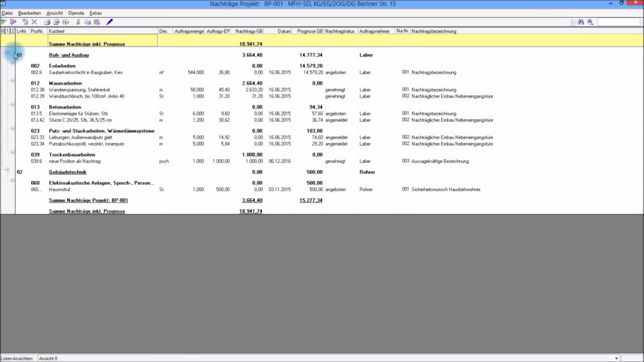This screenshot has height=362, width=644.
Task: Click inside the toolbar search field
Action: click(x=618, y=22)
